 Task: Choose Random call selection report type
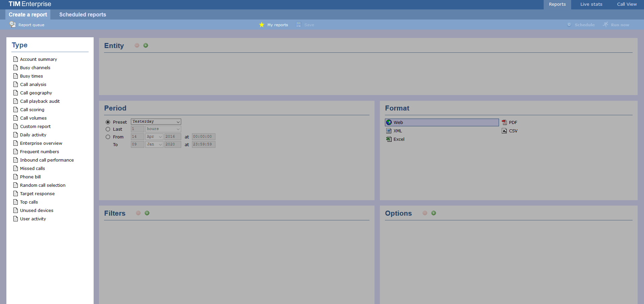pos(43,185)
